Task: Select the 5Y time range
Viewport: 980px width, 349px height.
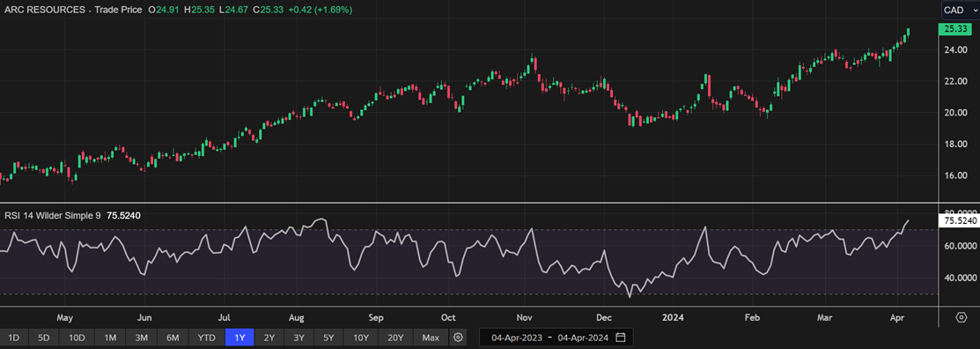Action: coord(328,338)
